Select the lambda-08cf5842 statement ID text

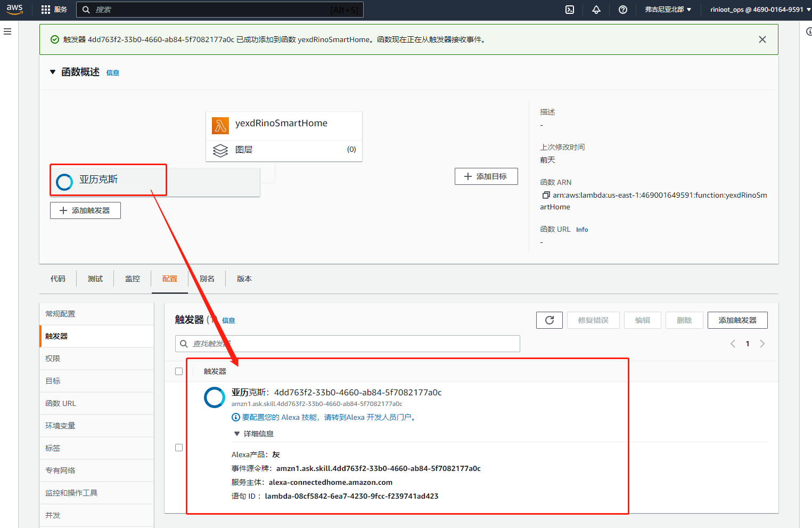(x=352, y=496)
